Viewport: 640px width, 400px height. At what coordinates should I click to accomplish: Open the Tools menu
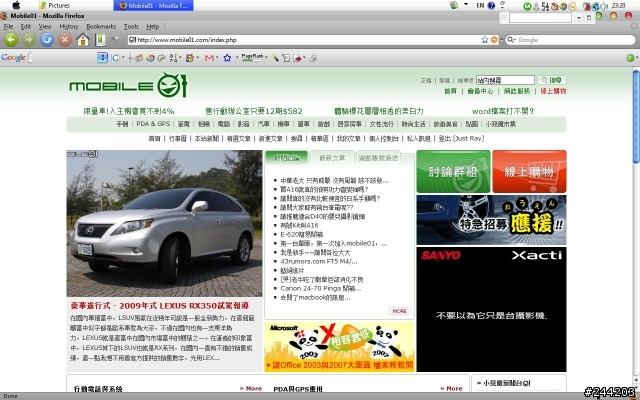click(131, 27)
